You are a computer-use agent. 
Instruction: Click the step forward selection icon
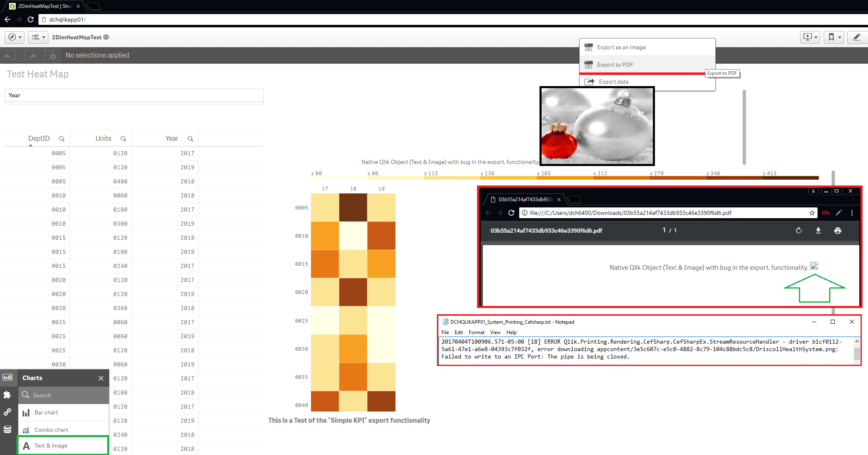tap(30, 55)
